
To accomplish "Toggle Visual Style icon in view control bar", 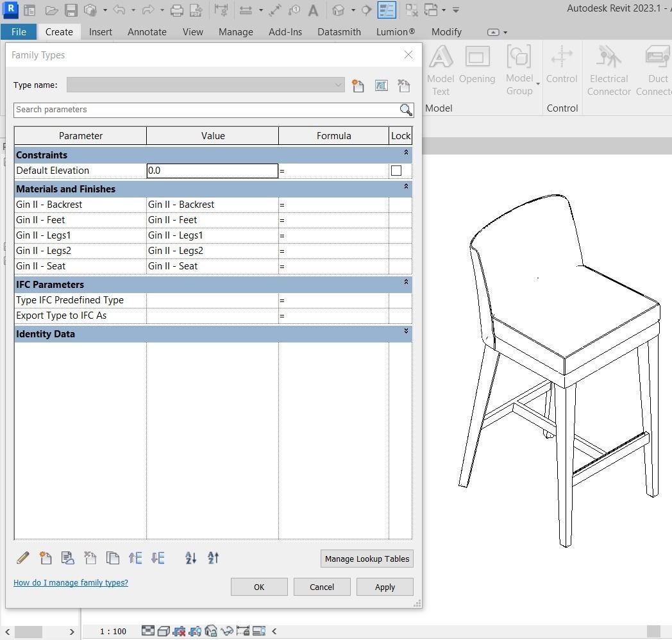I will (x=164, y=631).
